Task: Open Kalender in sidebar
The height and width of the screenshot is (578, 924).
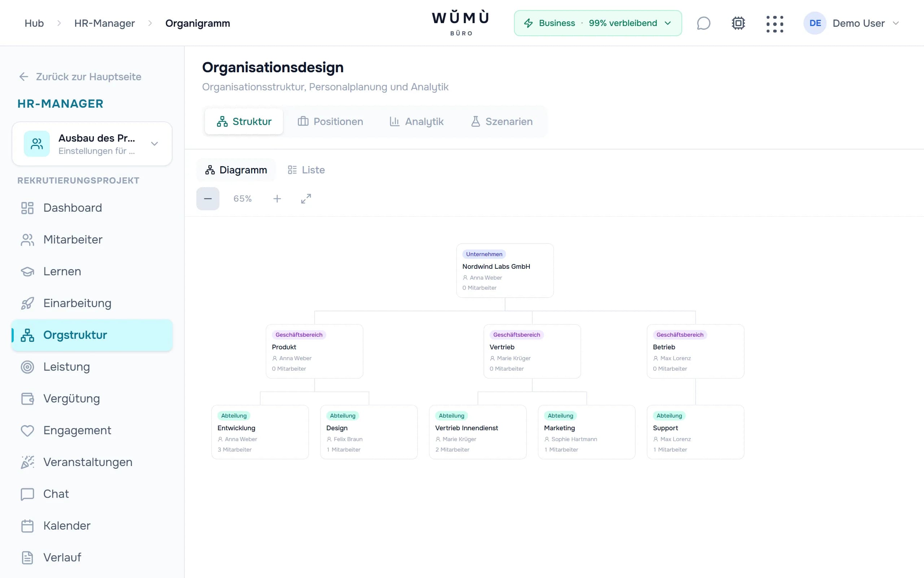Action: (x=92, y=526)
